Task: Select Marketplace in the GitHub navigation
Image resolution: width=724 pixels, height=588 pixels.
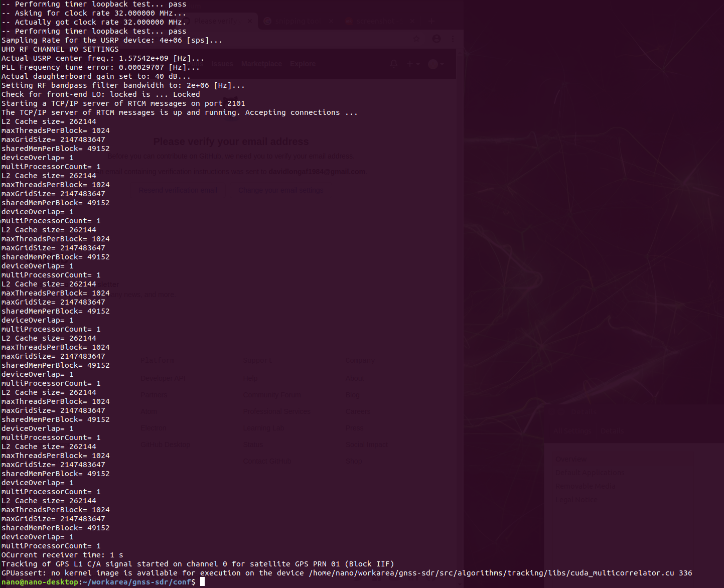Action: coord(261,64)
